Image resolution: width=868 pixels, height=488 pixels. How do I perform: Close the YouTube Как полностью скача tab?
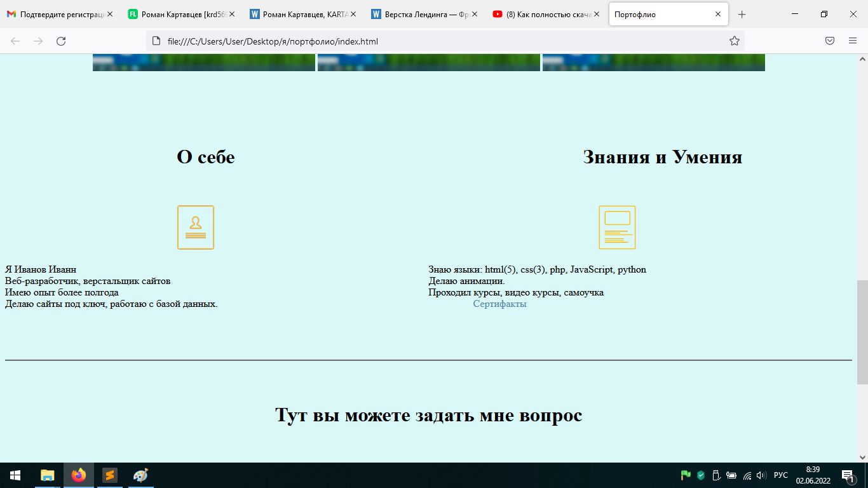point(597,14)
